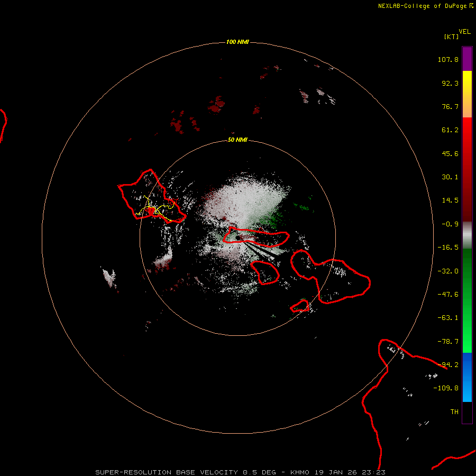Click the -78.7 legend value
476x476 pixels.
(448, 342)
